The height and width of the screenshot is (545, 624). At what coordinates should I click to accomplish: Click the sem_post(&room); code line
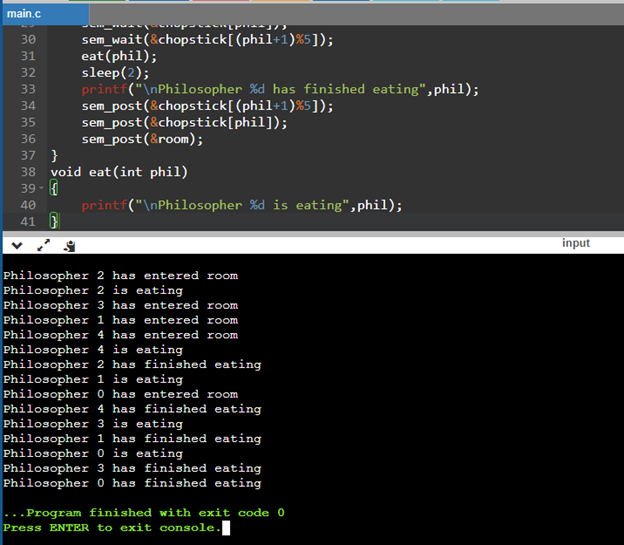click(x=142, y=139)
